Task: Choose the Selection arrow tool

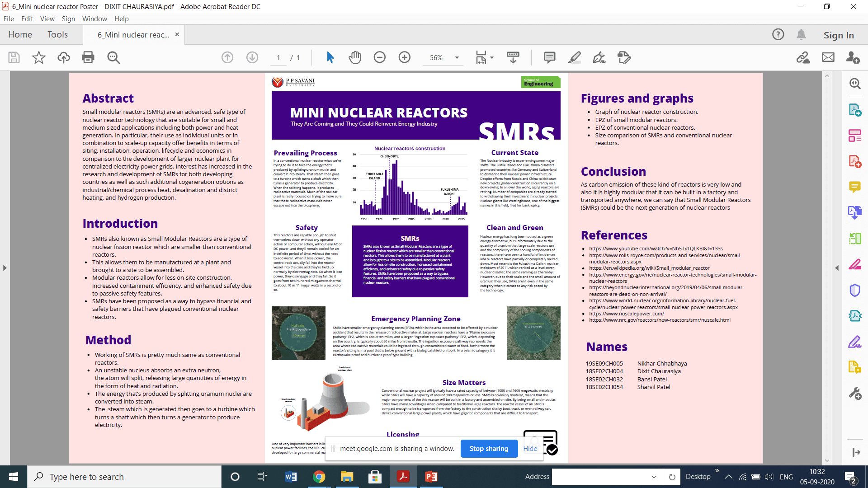Action: pyautogui.click(x=330, y=57)
